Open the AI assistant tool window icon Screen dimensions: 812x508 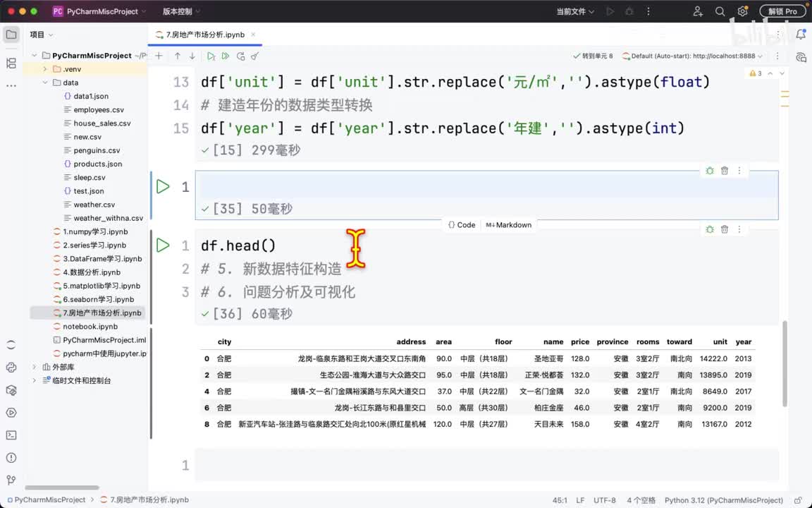801,57
